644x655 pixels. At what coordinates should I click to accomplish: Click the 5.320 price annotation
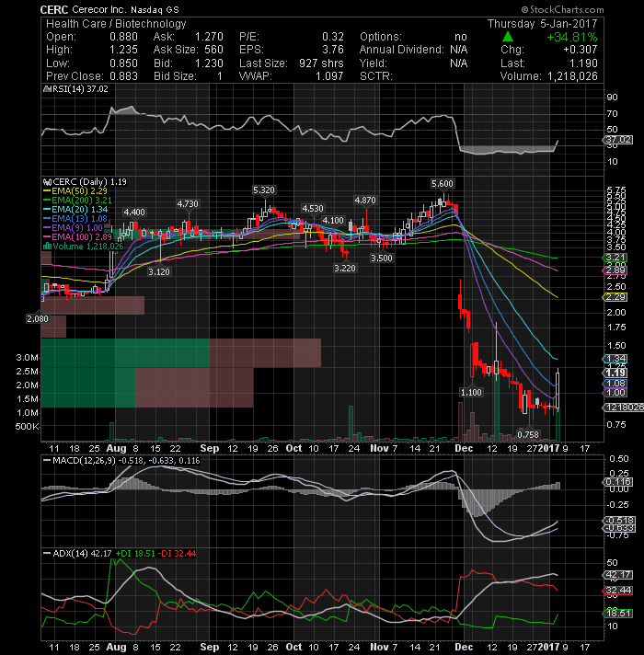(264, 190)
